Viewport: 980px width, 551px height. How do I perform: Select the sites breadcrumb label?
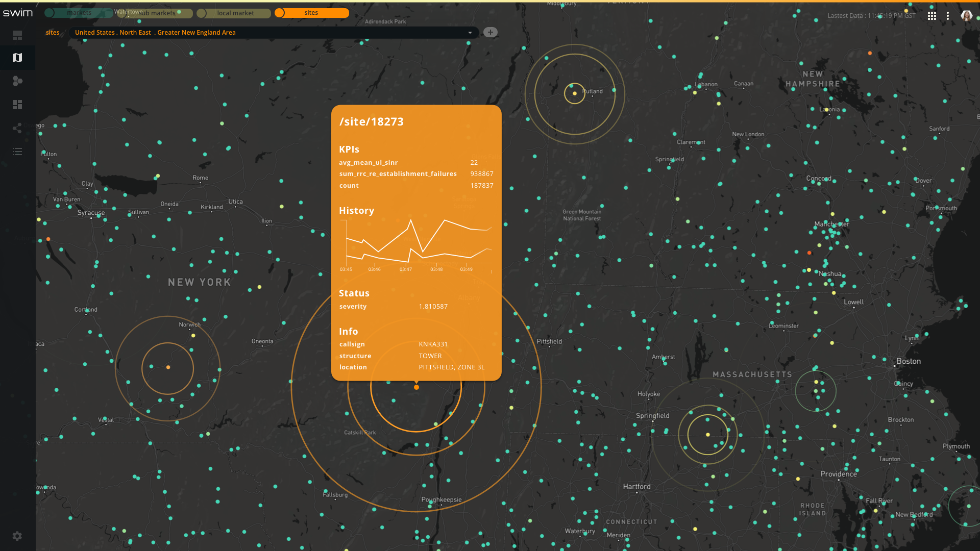pos(53,33)
